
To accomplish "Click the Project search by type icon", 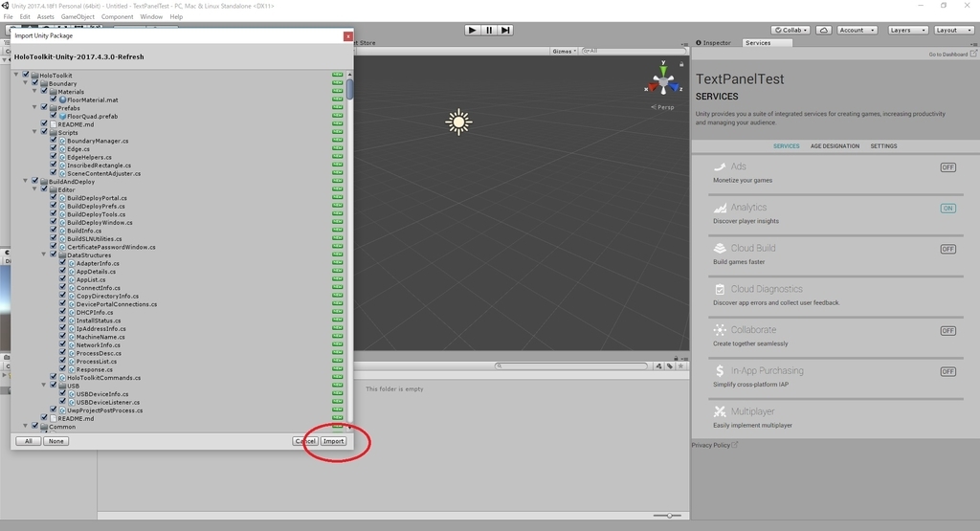I will pos(658,366).
